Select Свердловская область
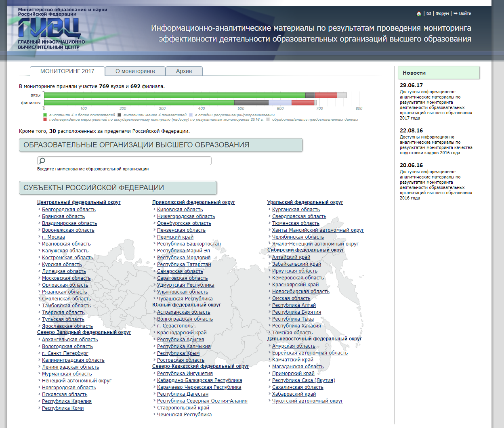This screenshot has height=428, width=504. pos(299,216)
